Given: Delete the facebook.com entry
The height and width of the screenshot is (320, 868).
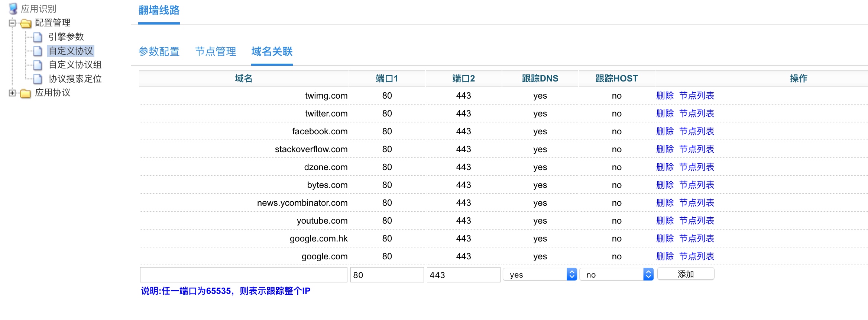Looking at the screenshot, I should pyautogui.click(x=665, y=131).
